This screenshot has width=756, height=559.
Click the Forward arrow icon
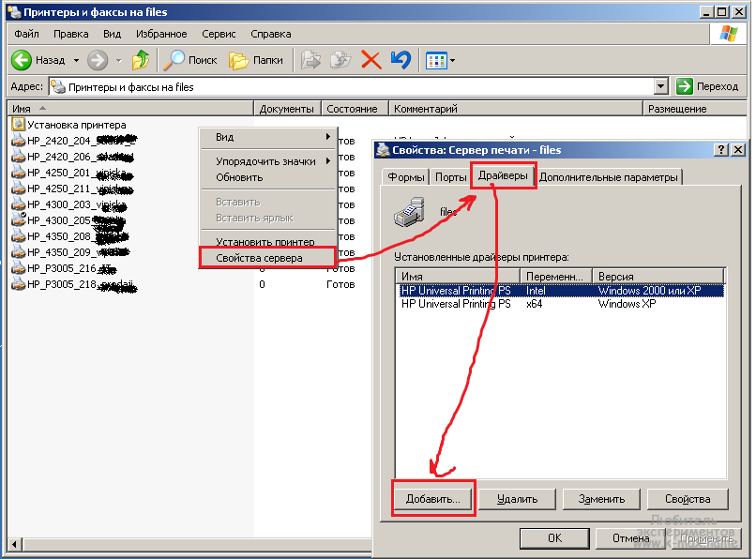pos(98,60)
